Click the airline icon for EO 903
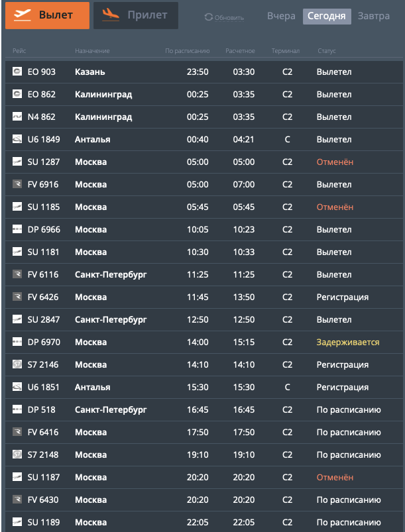 click(x=17, y=72)
